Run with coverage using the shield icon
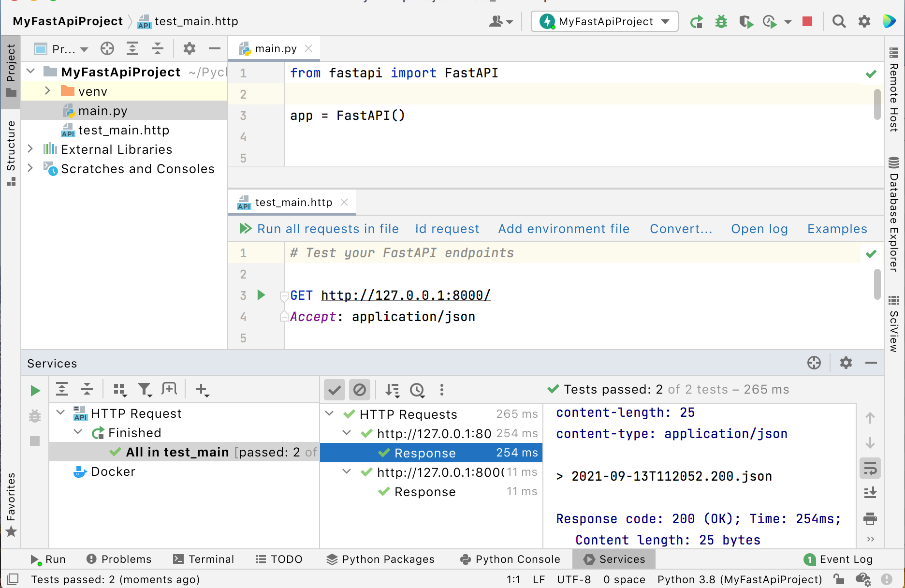 (x=746, y=21)
